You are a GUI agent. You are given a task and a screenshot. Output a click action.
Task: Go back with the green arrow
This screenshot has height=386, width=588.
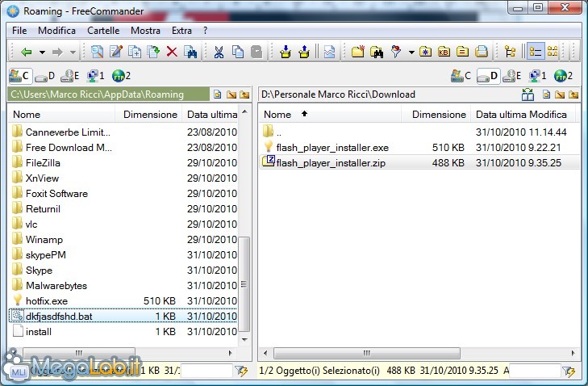pos(26,52)
